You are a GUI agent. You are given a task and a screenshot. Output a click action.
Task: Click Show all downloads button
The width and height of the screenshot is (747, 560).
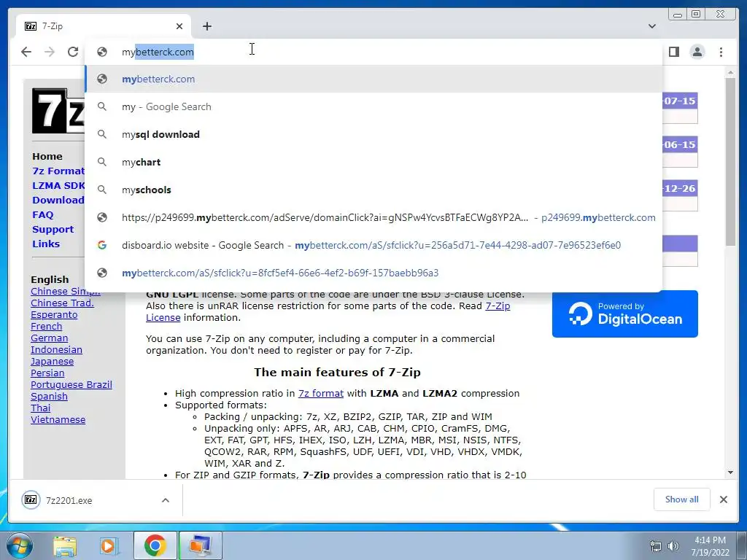[x=682, y=499]
